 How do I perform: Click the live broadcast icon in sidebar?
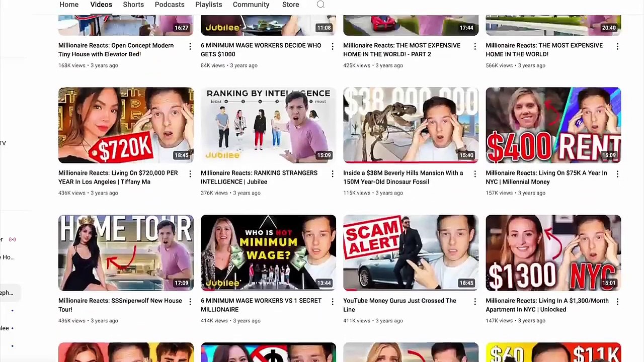(13, 239)
